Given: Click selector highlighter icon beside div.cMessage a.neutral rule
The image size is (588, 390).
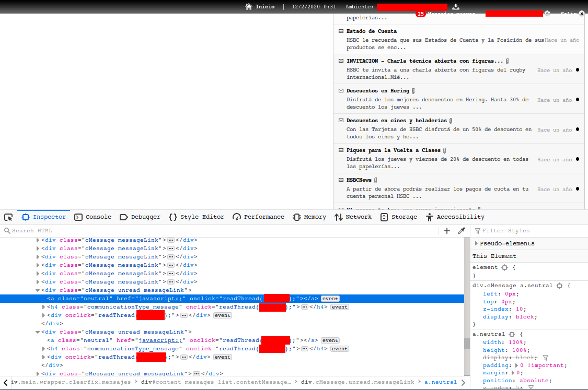Looking at the screenshot, I should coord(559,286).
